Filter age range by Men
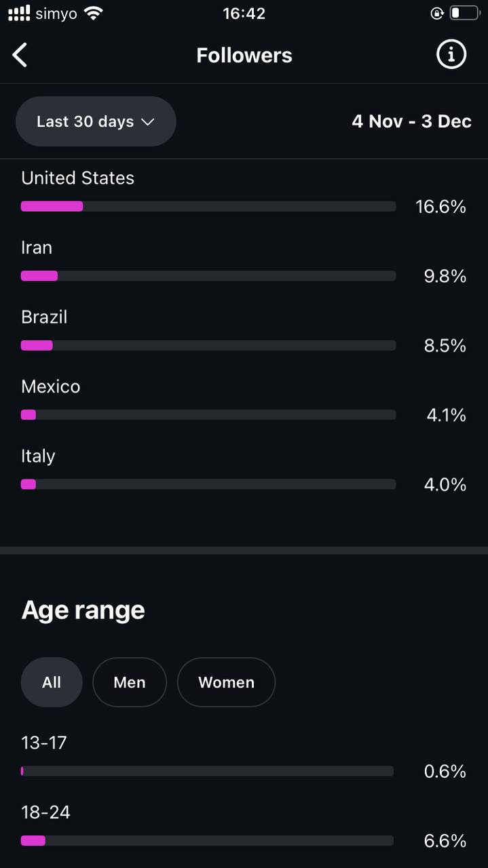The width and height of the screenshot is (488, 868). click(130, 682)
